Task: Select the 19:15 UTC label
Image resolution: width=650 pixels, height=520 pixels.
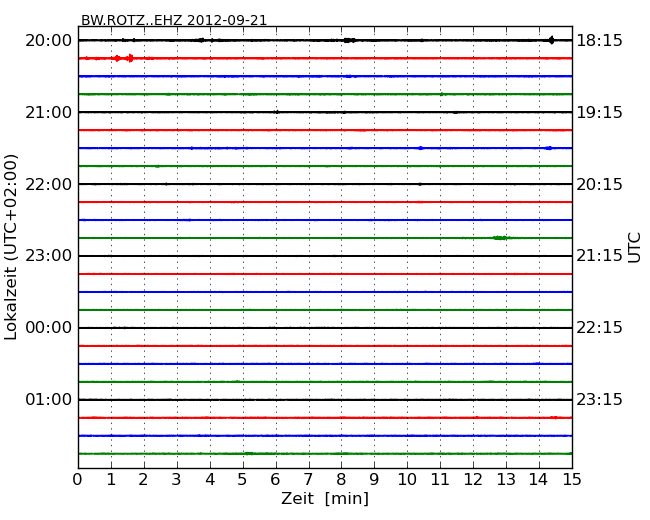Action: point(599,112)
